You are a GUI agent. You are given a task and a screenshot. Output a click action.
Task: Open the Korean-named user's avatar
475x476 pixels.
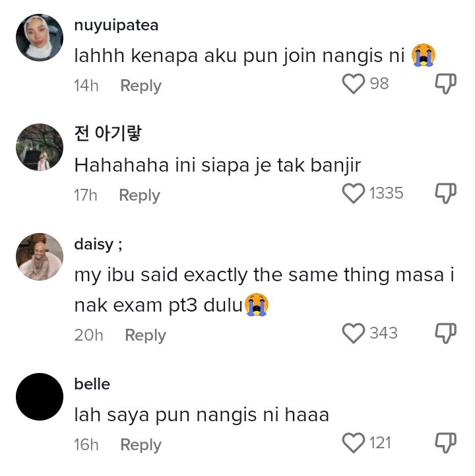40,147
